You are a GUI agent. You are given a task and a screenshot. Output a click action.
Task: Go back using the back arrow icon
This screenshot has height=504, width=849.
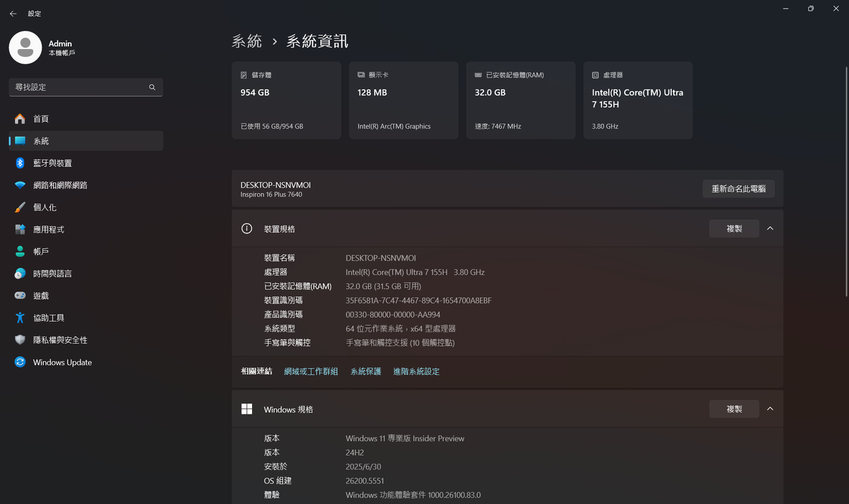(x=13, y=13)
